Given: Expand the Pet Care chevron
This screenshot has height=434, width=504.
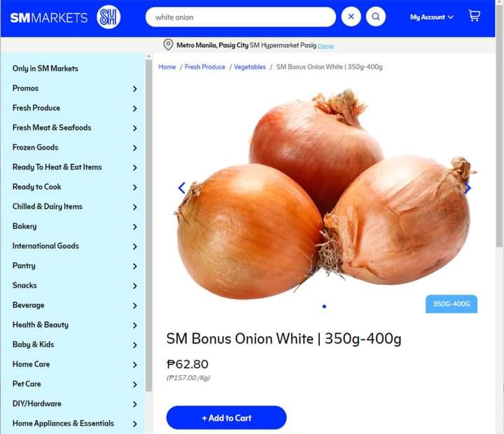Looking at the screenshot, I should pyautogui.click(x=135, y=384).
